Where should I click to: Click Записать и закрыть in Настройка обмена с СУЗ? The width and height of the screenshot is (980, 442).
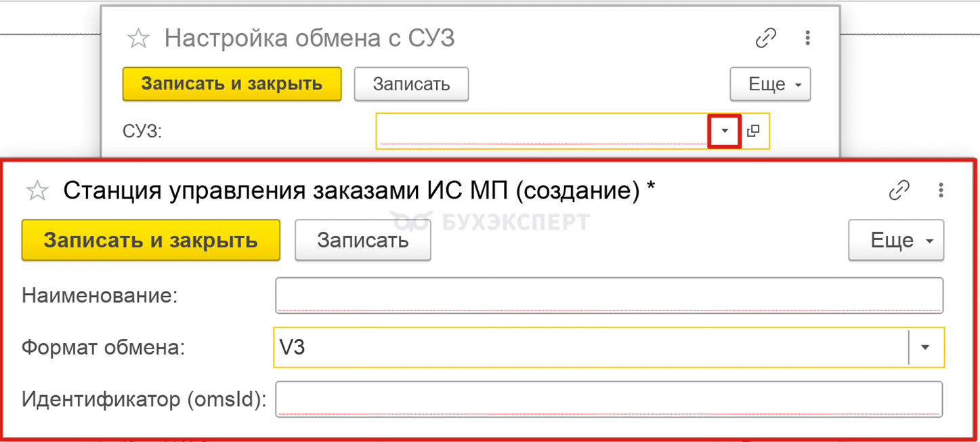(x=232, y=84)
